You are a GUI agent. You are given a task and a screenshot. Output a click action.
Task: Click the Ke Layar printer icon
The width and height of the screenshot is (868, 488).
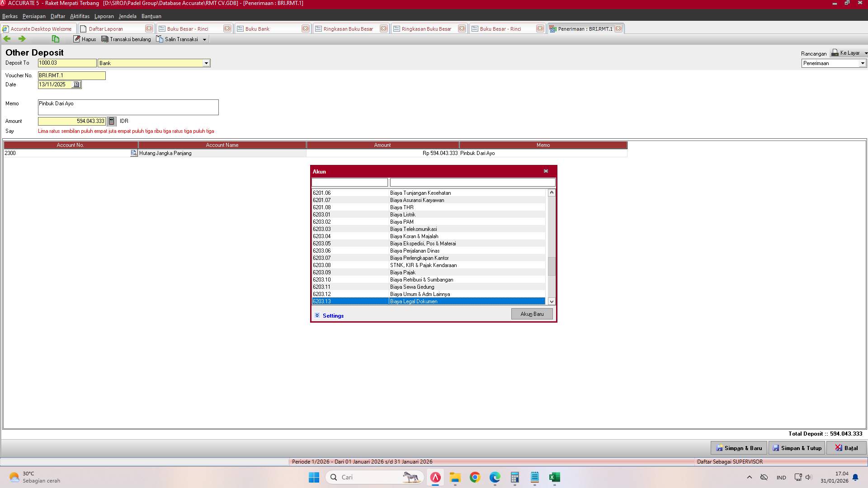tap(834, 52)
